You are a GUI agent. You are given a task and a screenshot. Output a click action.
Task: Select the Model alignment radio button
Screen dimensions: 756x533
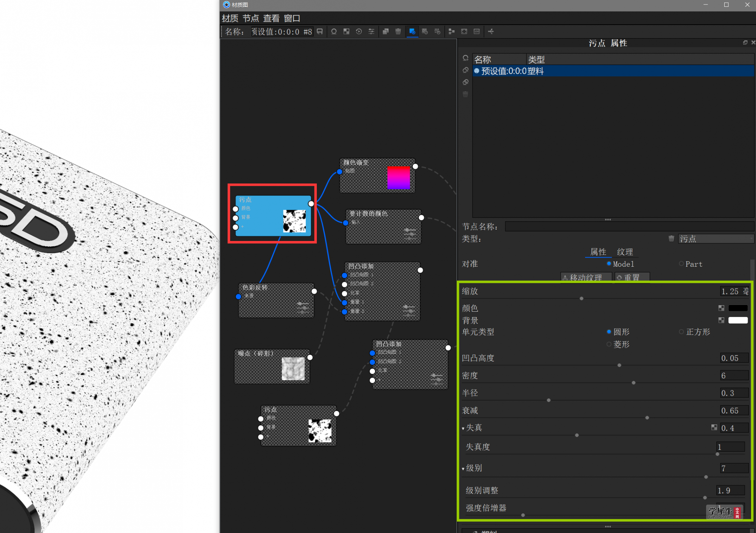(609, 264)
